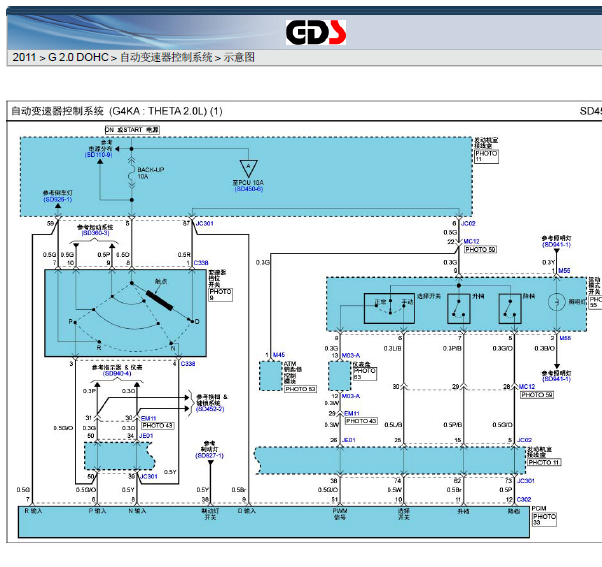Click the 降档 downshift switch symbol
Image resolution: width=602 pixels, height=567 pixels.
510,309
